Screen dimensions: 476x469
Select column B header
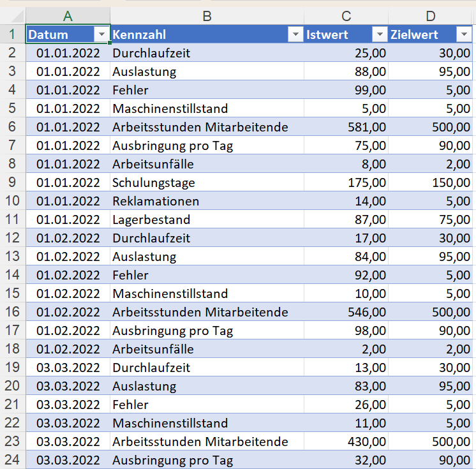tap(207, 16)
